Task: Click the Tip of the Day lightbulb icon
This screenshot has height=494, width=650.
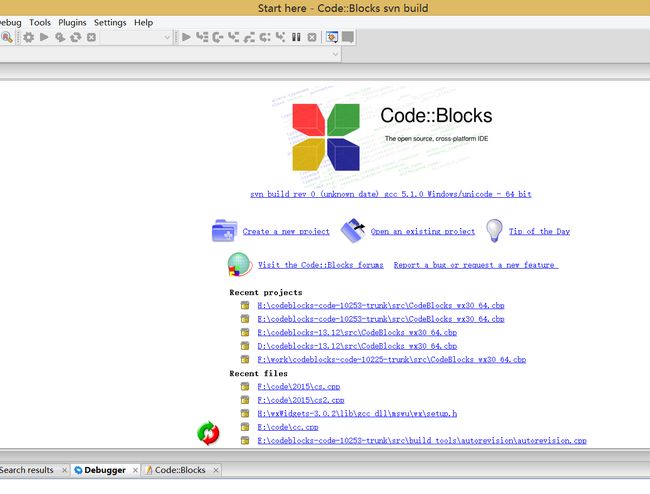Action: point(494,230)
